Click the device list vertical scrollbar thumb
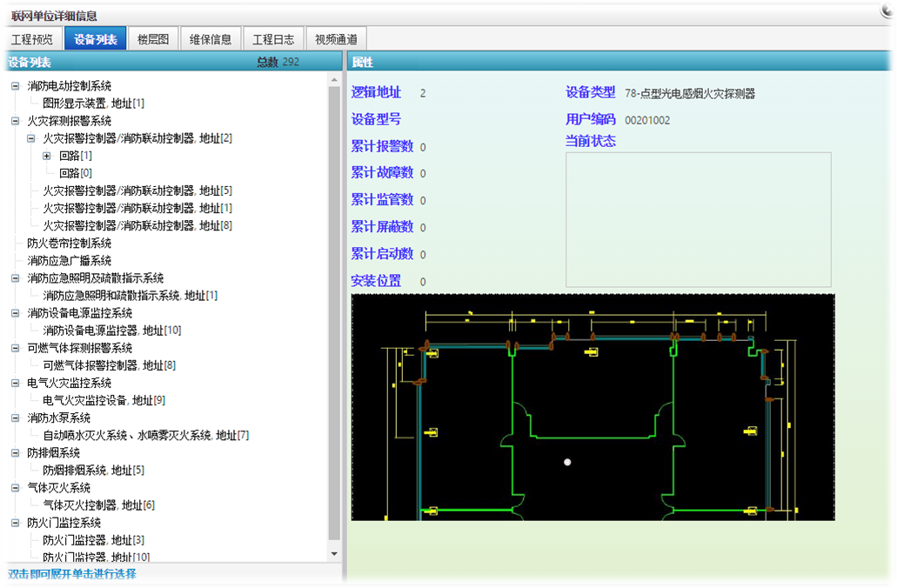This screenshot has width=897, height=588. click(335, 313)
